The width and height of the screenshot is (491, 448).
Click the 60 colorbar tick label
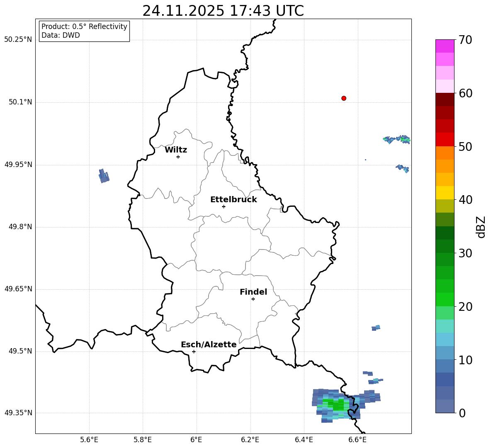(465, 93)
